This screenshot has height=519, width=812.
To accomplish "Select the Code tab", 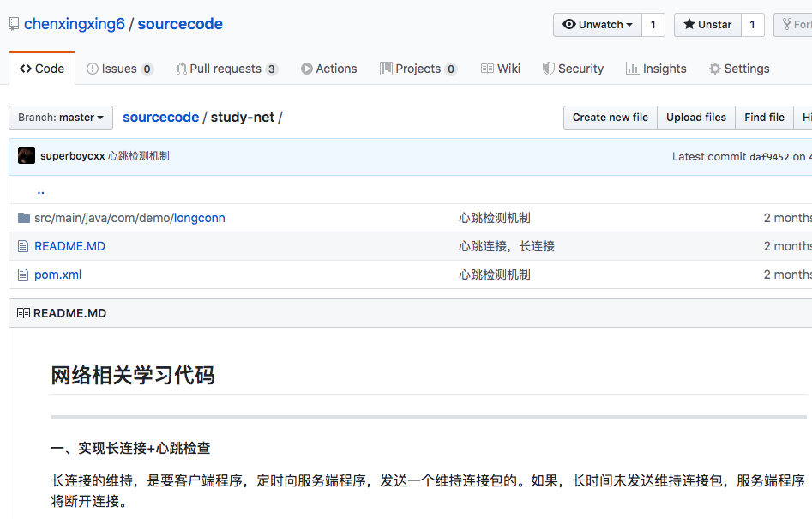I will click(42, 69).
